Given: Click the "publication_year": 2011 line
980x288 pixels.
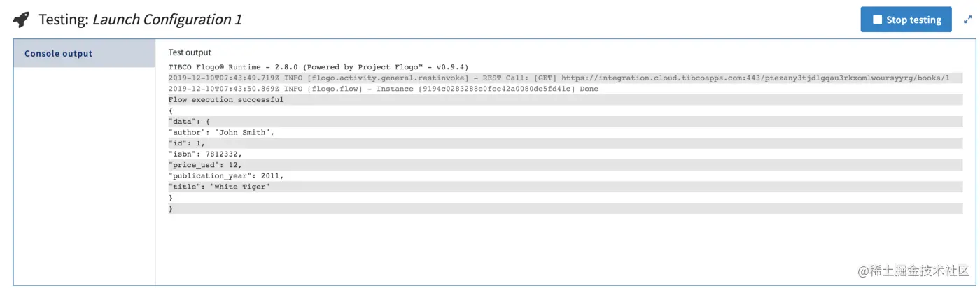Looking at the screenshot, I should point(226,176).
